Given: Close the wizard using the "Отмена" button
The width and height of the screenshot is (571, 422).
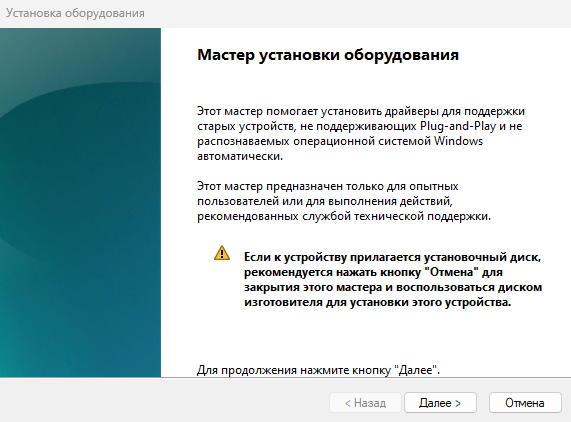Looking at the screenshot, I should tap(525, 403).
